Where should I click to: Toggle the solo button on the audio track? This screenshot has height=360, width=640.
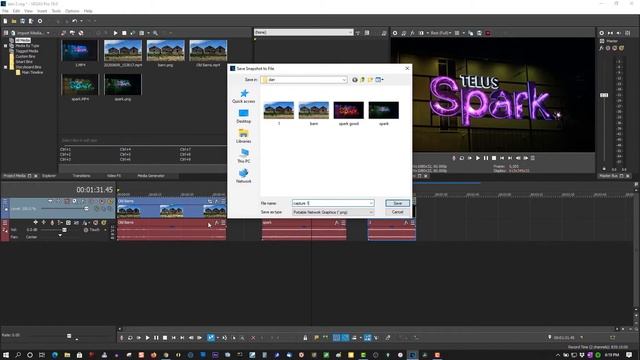[x=104, y=222]
